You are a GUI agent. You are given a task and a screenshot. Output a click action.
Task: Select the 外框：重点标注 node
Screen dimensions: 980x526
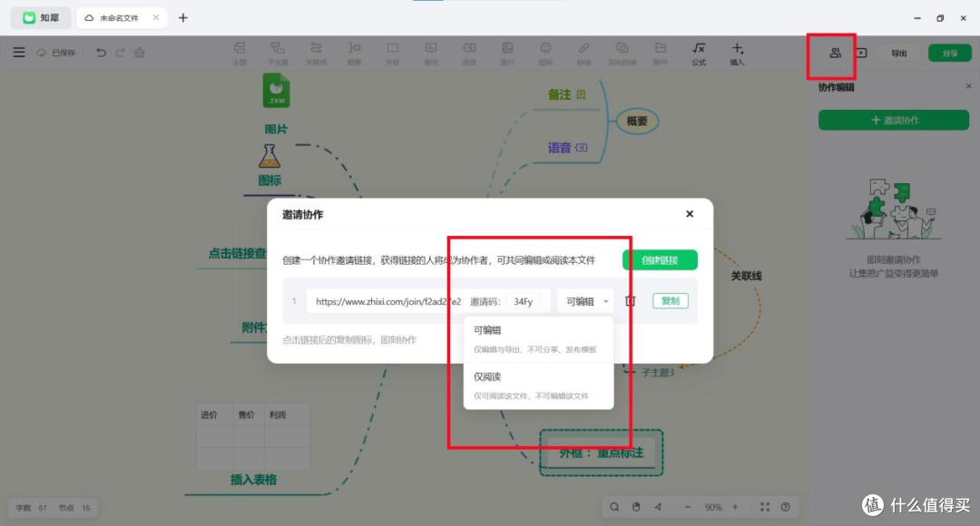click(602, 453)
